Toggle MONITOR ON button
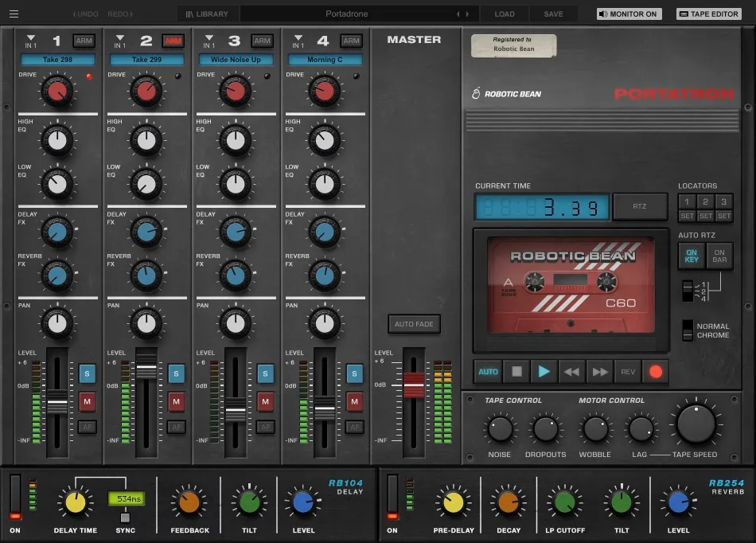The height and width of the screenshot is (543, 756). point(629,14)
